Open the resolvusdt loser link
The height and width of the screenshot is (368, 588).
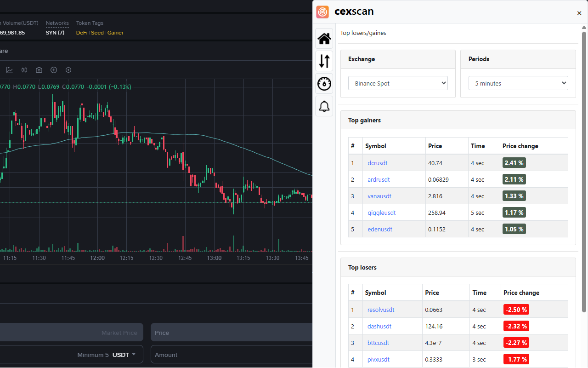pyautogui.click(x=381, y=310)
